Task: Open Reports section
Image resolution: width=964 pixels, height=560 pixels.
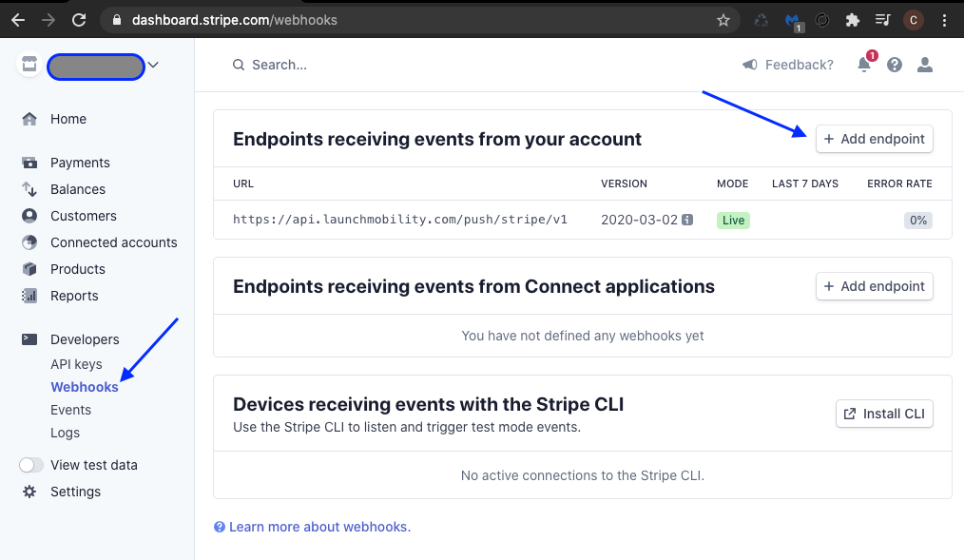Action: tap(74, 296)
